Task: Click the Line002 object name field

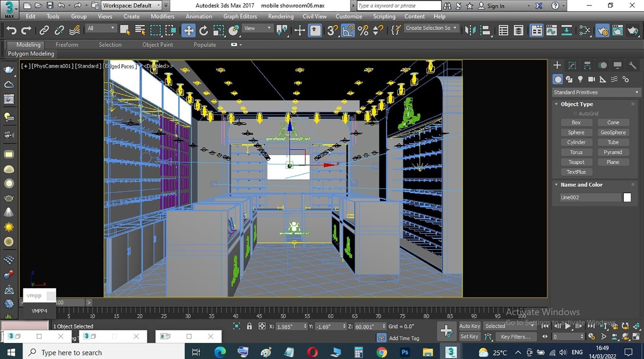Action: (591, 197)
